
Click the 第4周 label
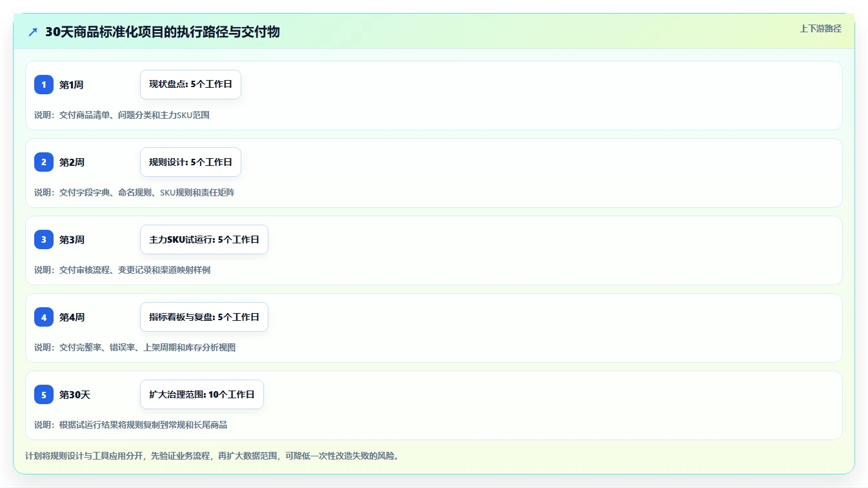(72, 317)
